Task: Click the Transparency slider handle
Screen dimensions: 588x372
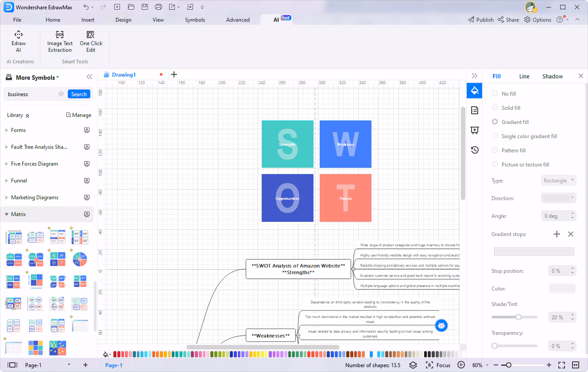Action: pos(495,346)
